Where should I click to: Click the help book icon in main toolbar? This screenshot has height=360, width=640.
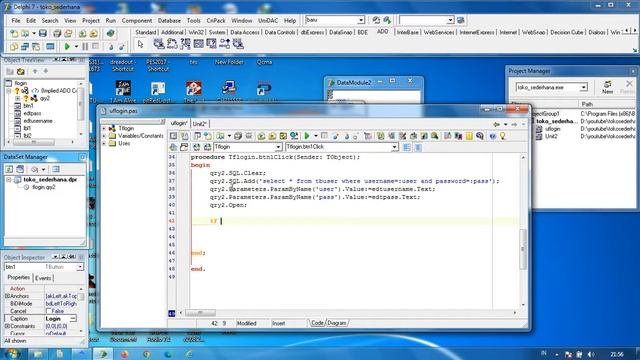(x=111, y=33)
